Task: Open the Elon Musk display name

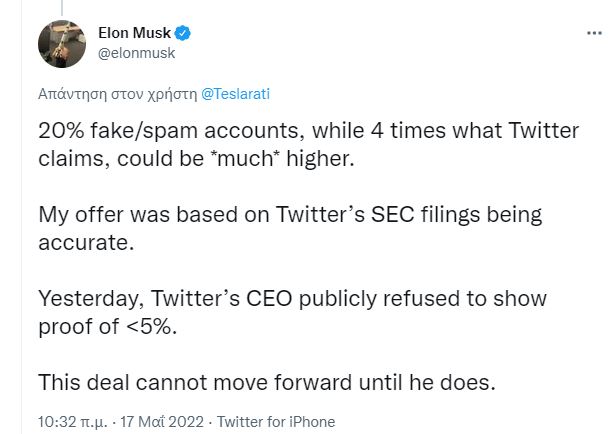Action: (x=136, y=33)
